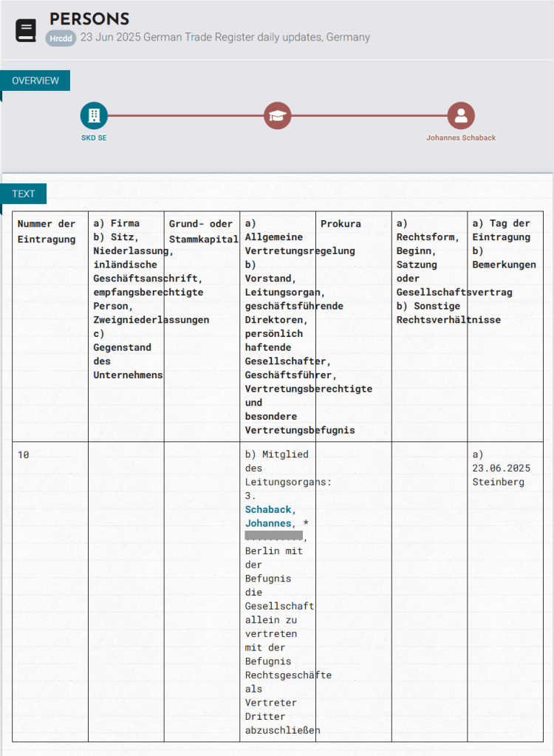Select the Prokura column header
The height and width of the screenshot is (756, 554).
[x=341, y=224]
